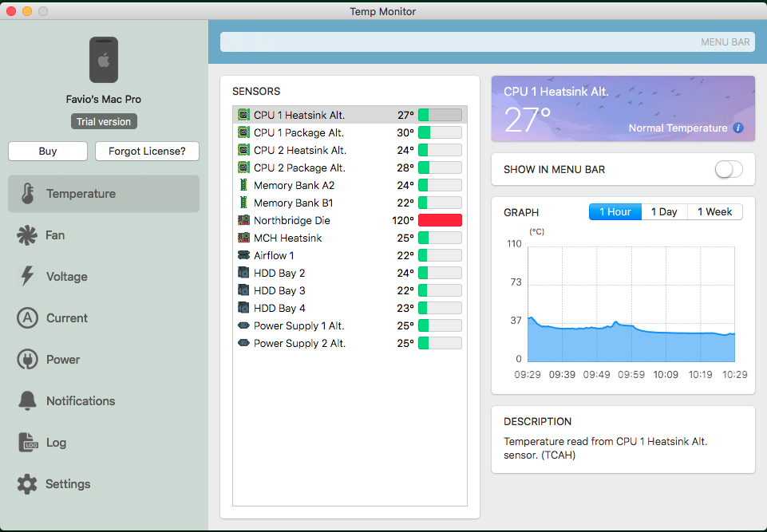767x532 pixels.
Task: Select the Northbridge Die sensor name
Action: 291,220
